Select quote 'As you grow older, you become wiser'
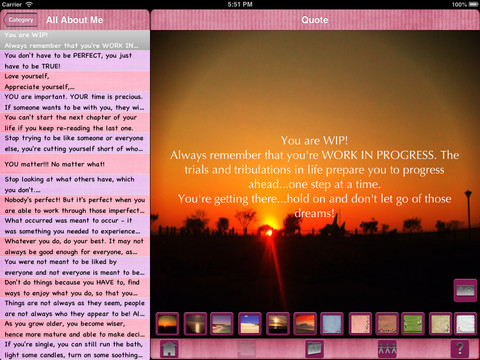Image resolution: width=480 pixels, height=360 pixels. click(x=75, y=329)
